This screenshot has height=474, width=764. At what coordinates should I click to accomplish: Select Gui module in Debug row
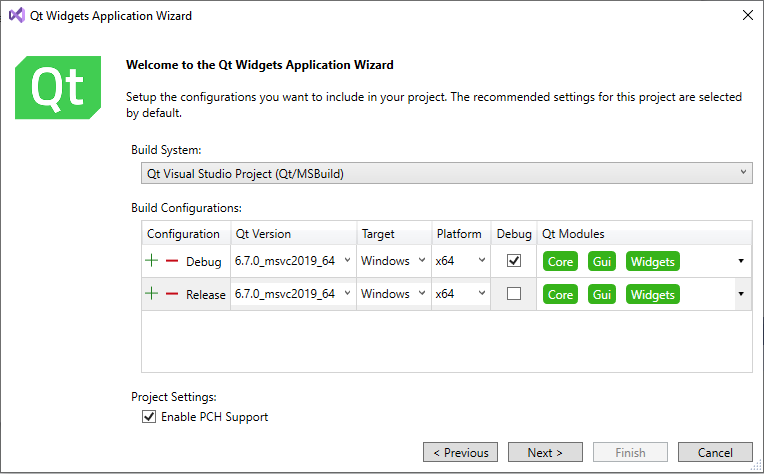coord(602,262)
